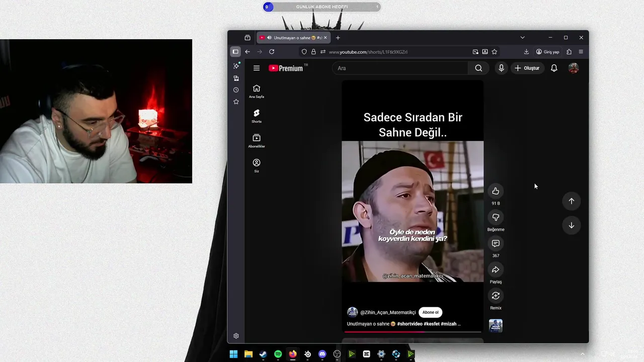644x362 pixels.
Task: Open the comments showing 367
Action: [496, 243]
